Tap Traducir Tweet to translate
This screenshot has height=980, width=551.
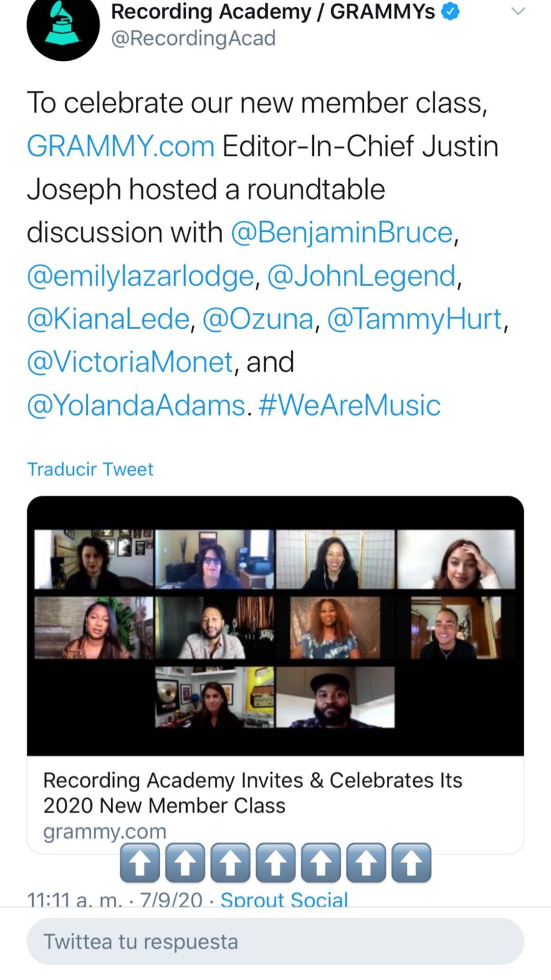tap(90, 469)
